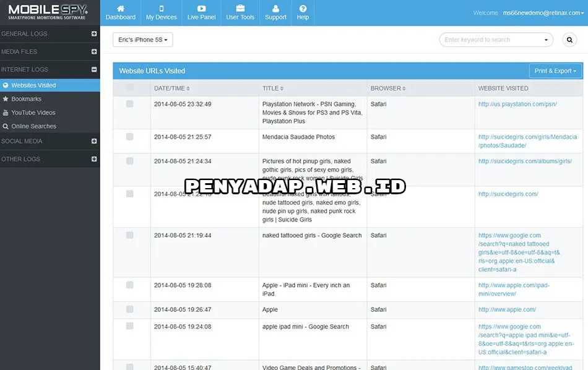Open the account email dropdown
The image size is (588, 370).
tap(543, 13)
